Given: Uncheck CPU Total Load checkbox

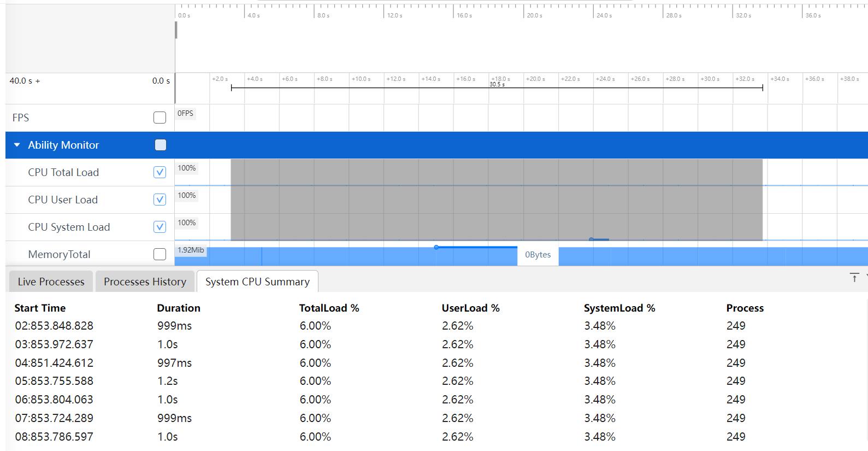Looking at the screenshot, I should tap(160, 172).
